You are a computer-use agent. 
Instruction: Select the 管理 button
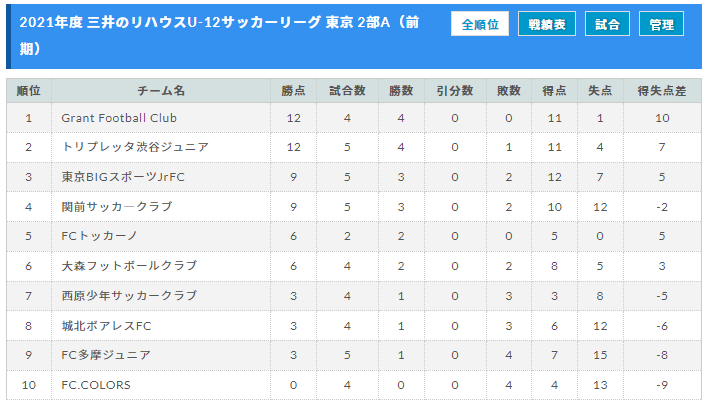(x=661, y=24)
